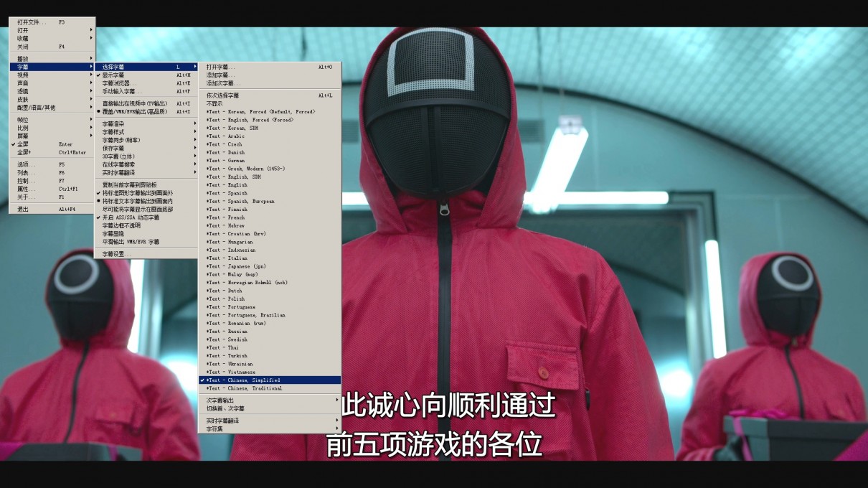Click 退出 to exit player
This screenshot has height=488, width=868.
(x=52, y=209)
